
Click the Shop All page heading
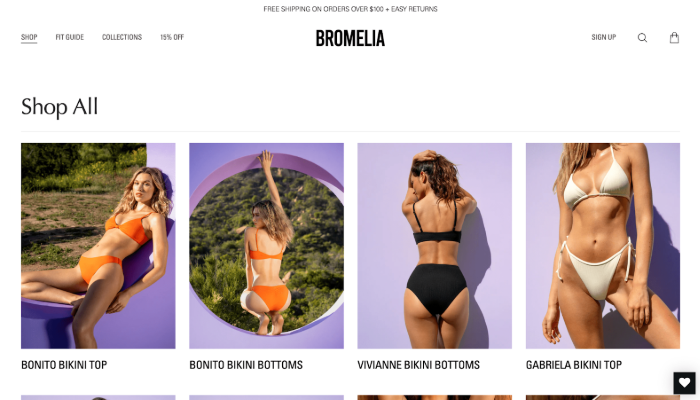coord(59,107)
